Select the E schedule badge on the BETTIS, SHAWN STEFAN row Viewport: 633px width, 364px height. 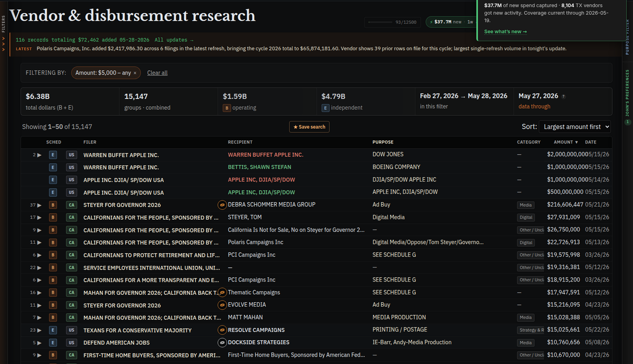coord(53,167)
